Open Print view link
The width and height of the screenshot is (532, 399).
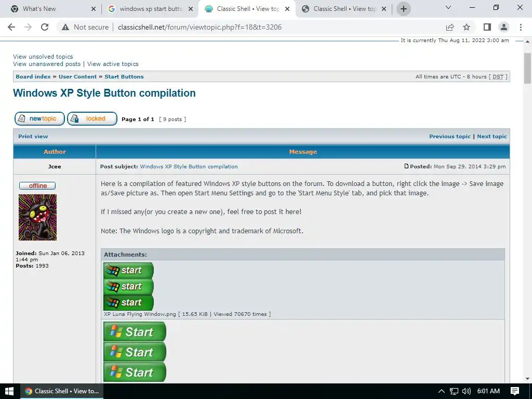pyautogui.click(x=33, y=137)
